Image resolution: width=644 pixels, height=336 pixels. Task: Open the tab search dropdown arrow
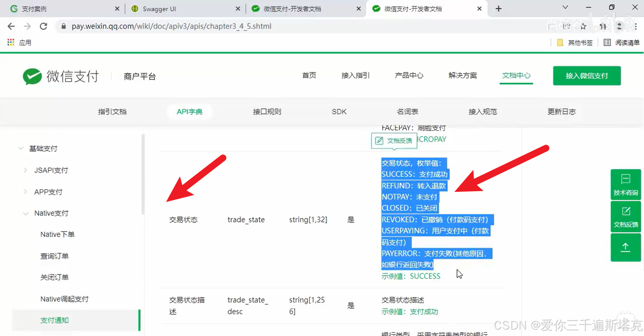(565, 7)
